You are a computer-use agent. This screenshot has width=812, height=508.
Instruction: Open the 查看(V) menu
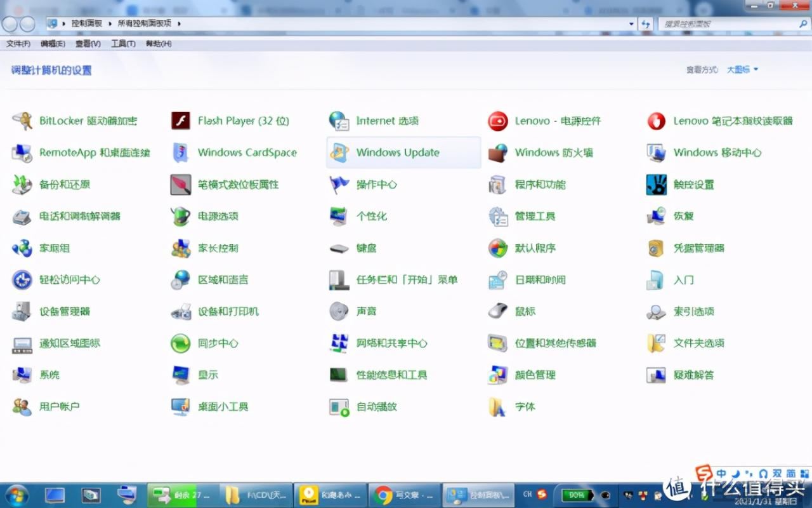(x=88, y=44)
